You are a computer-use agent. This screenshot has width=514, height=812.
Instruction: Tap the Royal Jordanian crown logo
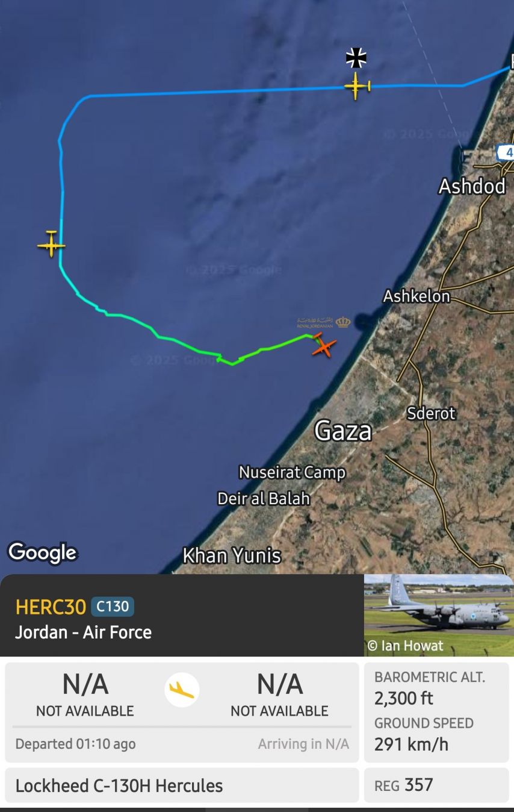click(324, 322)
